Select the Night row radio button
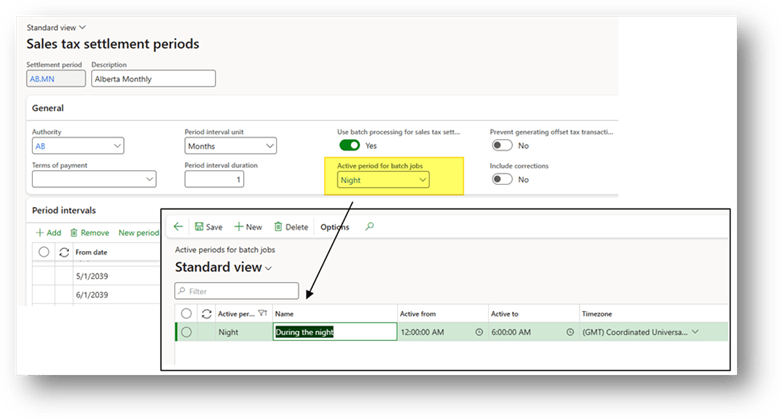 click(186, 332)
